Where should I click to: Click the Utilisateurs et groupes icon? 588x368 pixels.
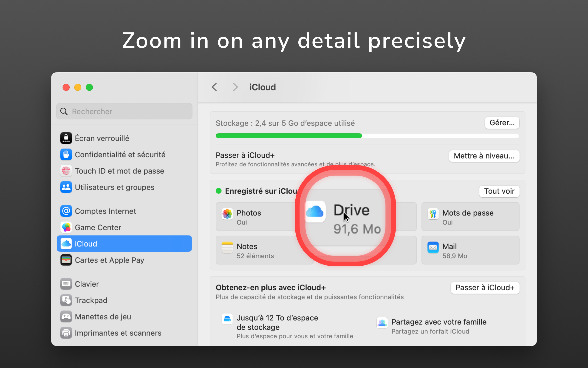[x=66, y=187]
